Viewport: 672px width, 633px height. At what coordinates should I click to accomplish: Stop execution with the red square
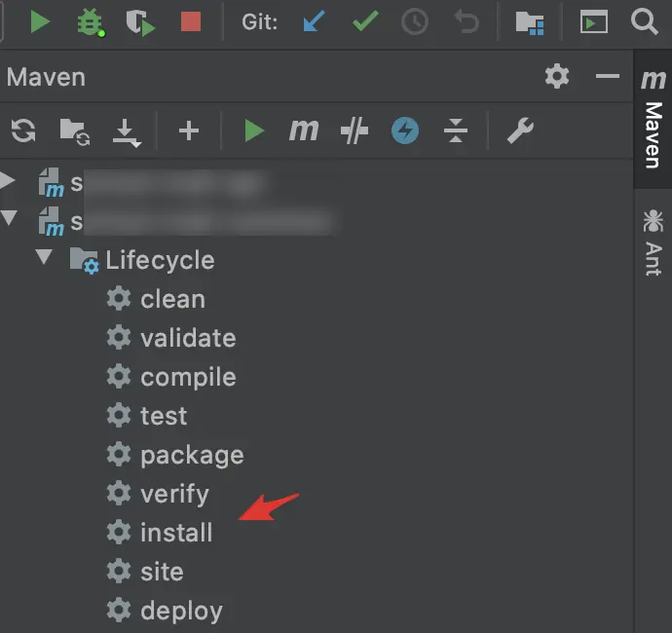(x=191, y=21)
